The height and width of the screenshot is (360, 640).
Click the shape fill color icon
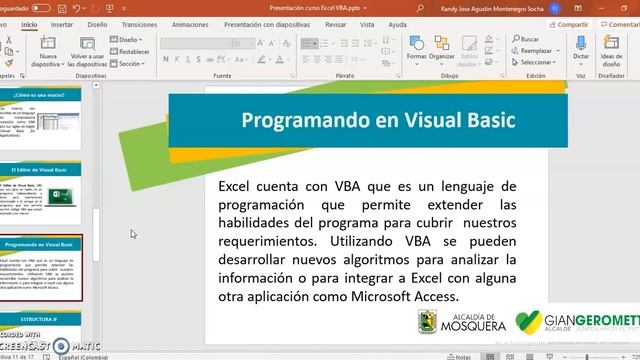click(489, 39)
